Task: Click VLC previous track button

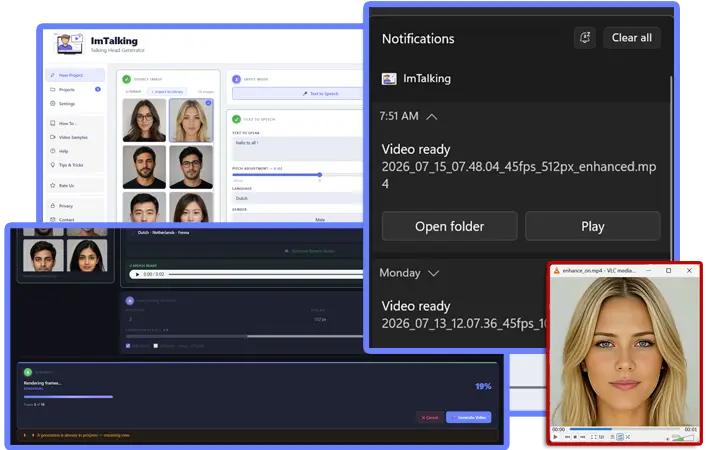Action: 567,437
